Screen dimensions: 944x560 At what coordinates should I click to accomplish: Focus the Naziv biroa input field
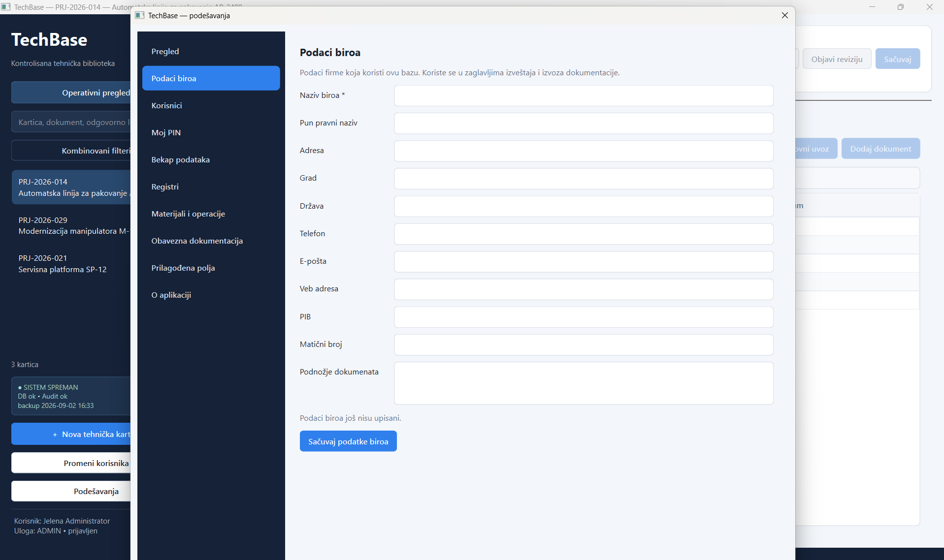pyautogui.click(x=584, y=95)
